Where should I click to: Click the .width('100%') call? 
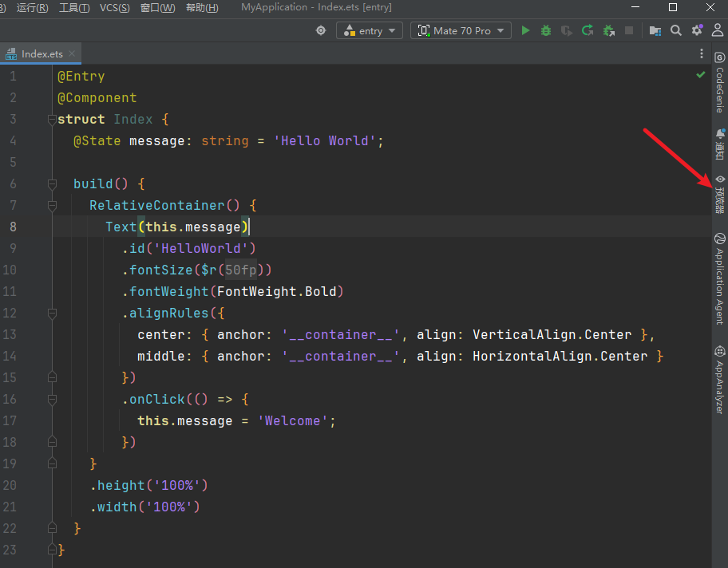click(x=144, y=507)
